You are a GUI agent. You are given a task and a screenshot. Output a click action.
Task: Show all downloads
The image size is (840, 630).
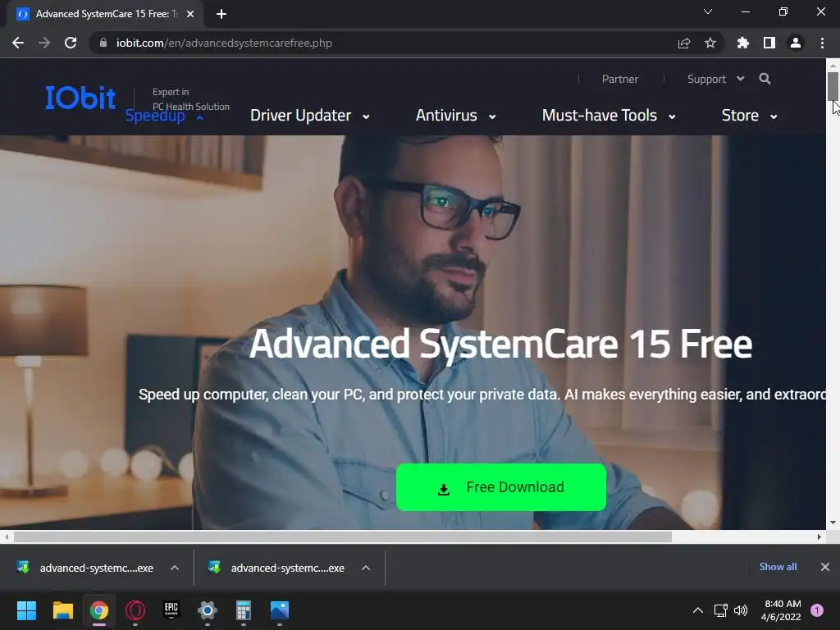tap(778, 567)
